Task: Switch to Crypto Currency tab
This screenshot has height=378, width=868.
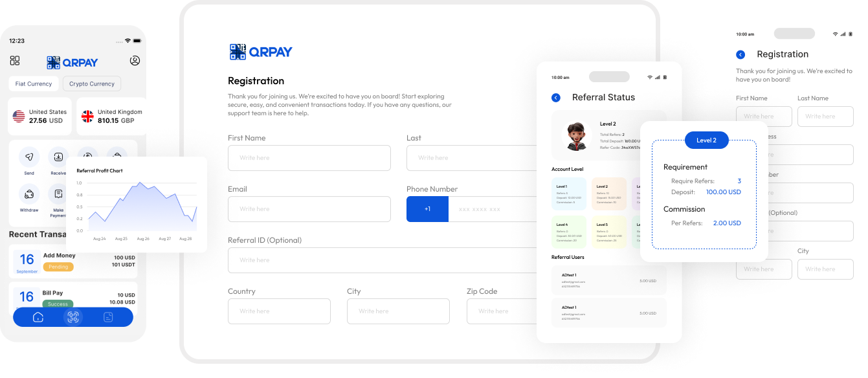Action: [92, 83]
